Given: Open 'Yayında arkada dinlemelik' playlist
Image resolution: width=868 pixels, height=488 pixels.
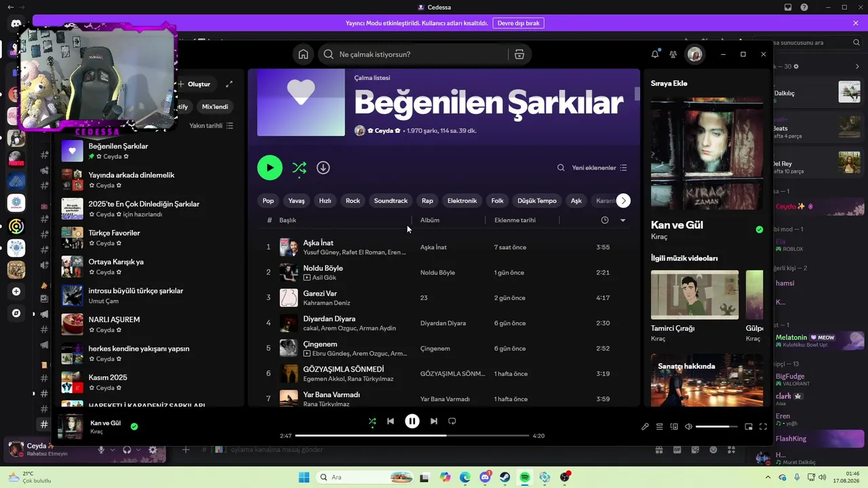Looking at the screenshot, I should tap(149, 180).
